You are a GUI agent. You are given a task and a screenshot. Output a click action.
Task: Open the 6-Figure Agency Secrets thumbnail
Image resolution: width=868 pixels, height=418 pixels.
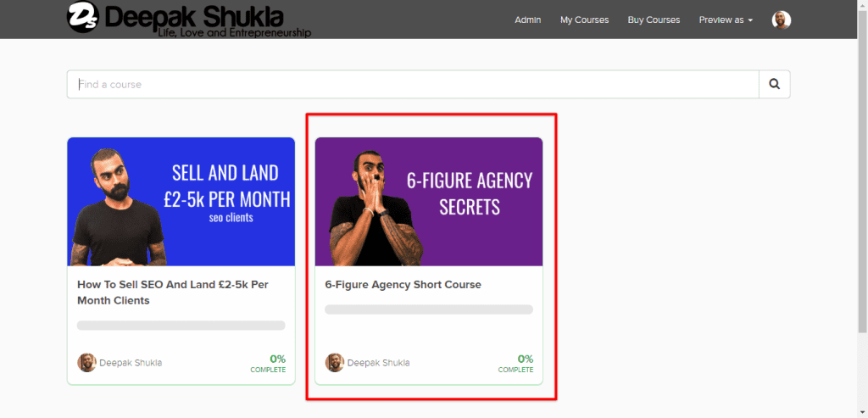(x=429, y=202)
